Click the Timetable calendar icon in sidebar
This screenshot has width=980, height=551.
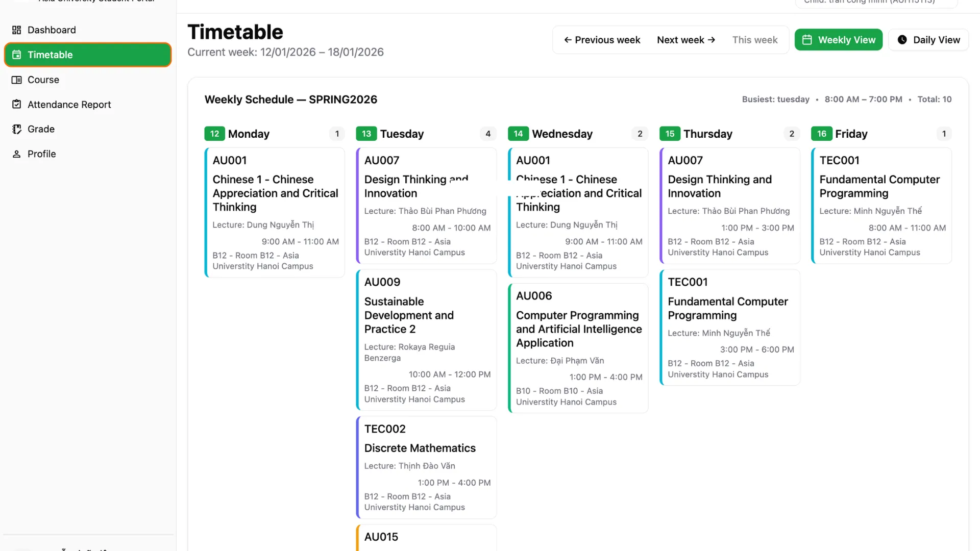point(16,55)
